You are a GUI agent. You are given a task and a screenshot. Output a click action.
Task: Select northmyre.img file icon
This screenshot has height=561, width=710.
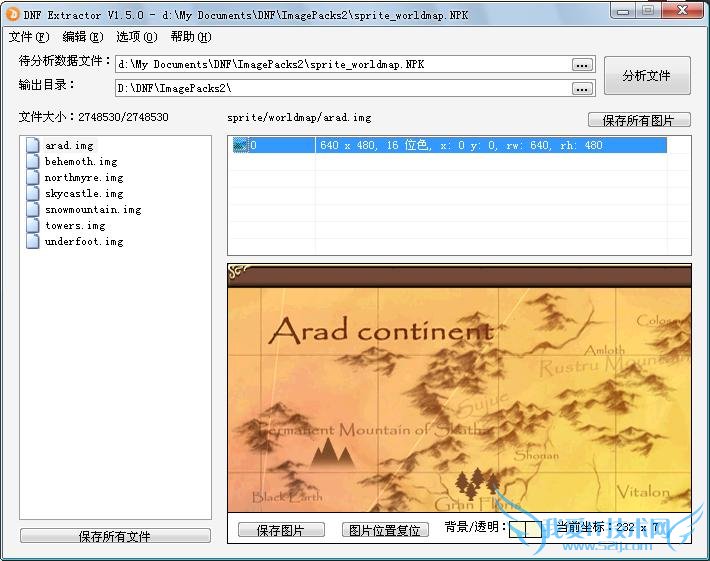pyautogui.click(x=33, y=177)
